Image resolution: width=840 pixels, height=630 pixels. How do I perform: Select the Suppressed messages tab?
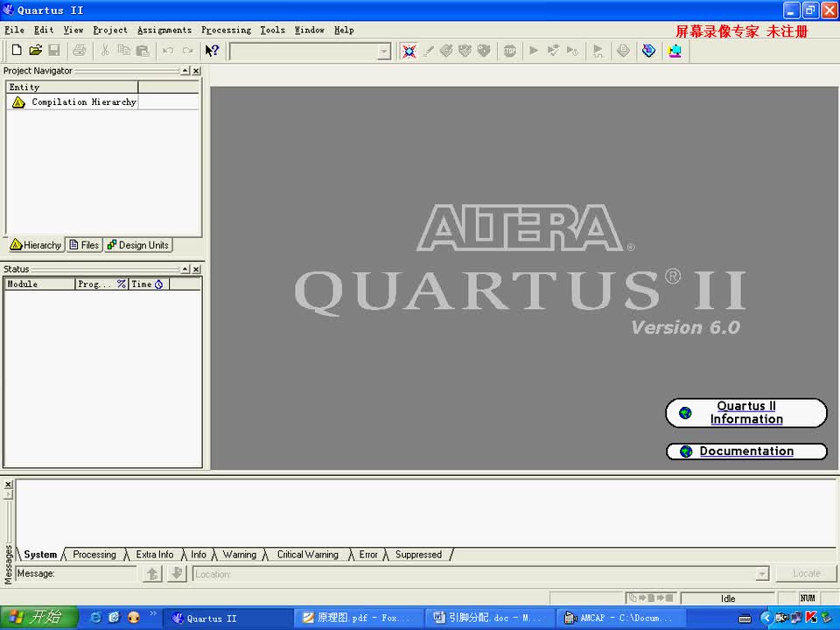pyautogui.click(x=418, y=555)
